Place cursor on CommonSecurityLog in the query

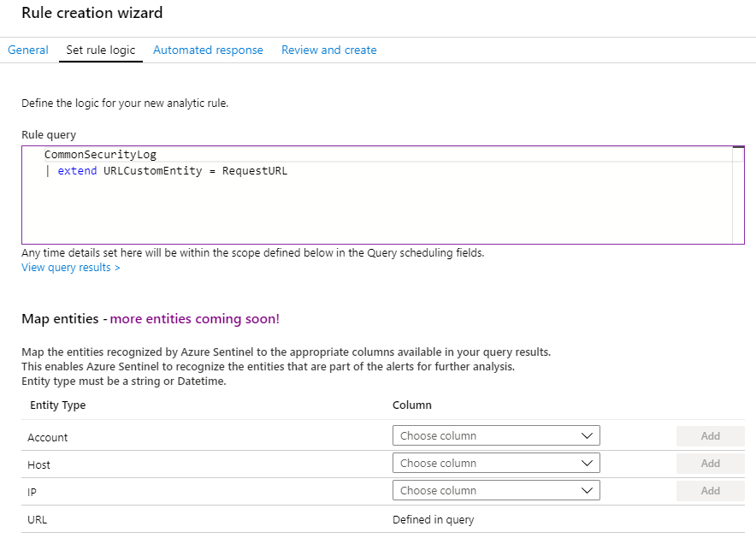[100, 155]
